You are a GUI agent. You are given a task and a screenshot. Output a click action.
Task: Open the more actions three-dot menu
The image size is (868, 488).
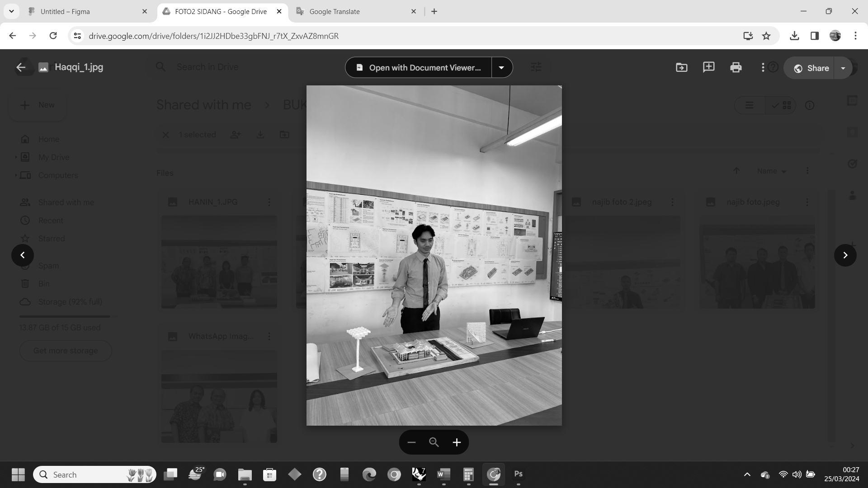pos(763,67)
